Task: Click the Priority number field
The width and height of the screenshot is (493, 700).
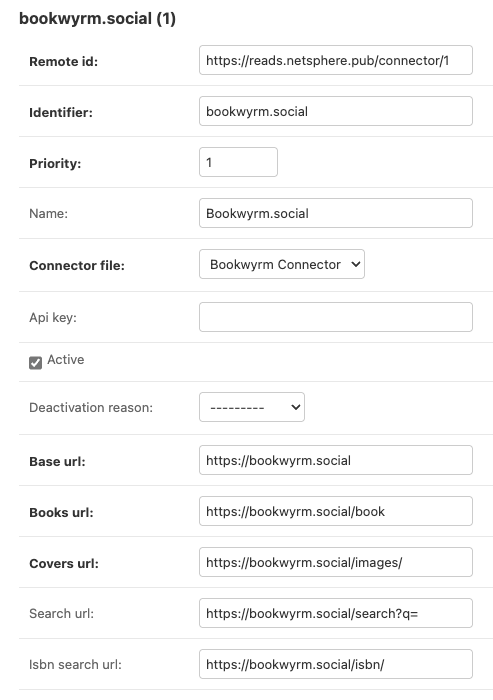Action: coord(238,162)
